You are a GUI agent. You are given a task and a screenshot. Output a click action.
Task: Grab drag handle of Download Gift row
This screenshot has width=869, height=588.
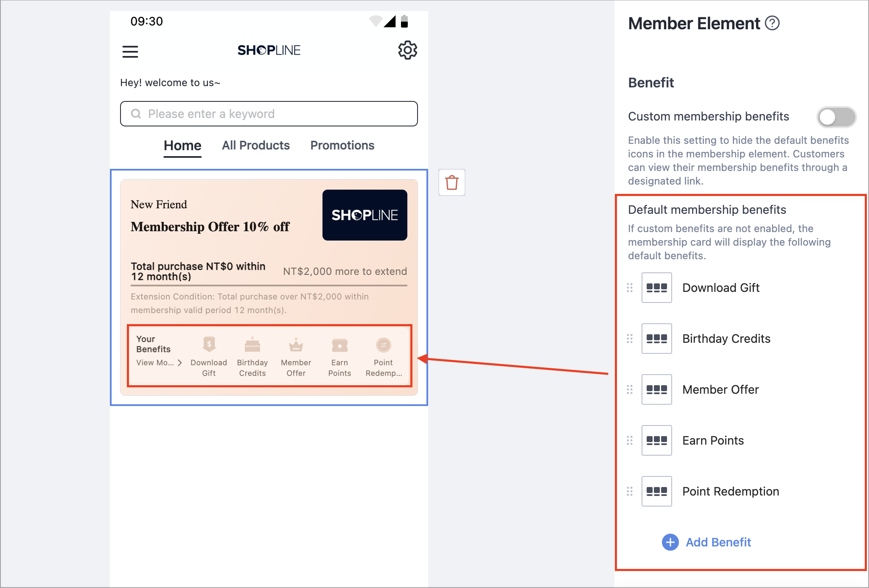[x=630, y=288]
